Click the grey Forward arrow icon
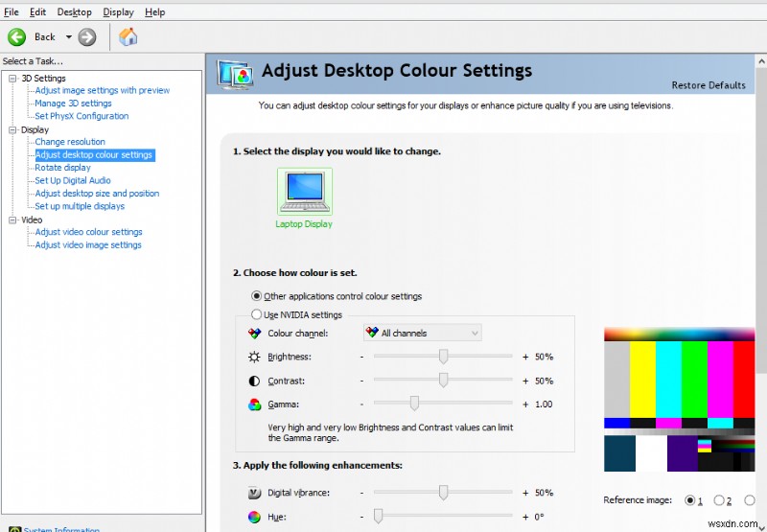 87,37
